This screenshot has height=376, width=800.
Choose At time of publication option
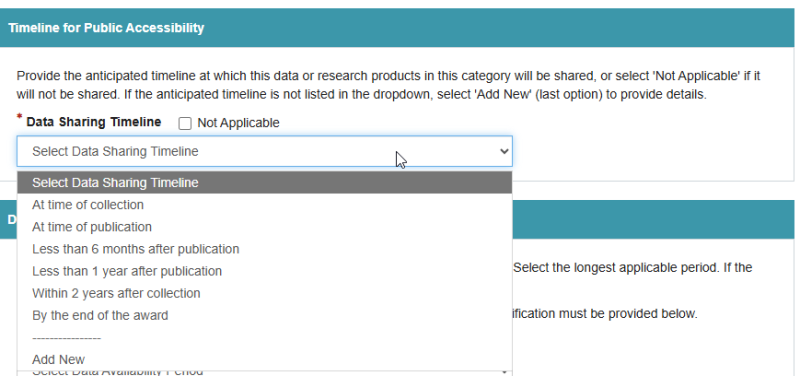(264, 227)
